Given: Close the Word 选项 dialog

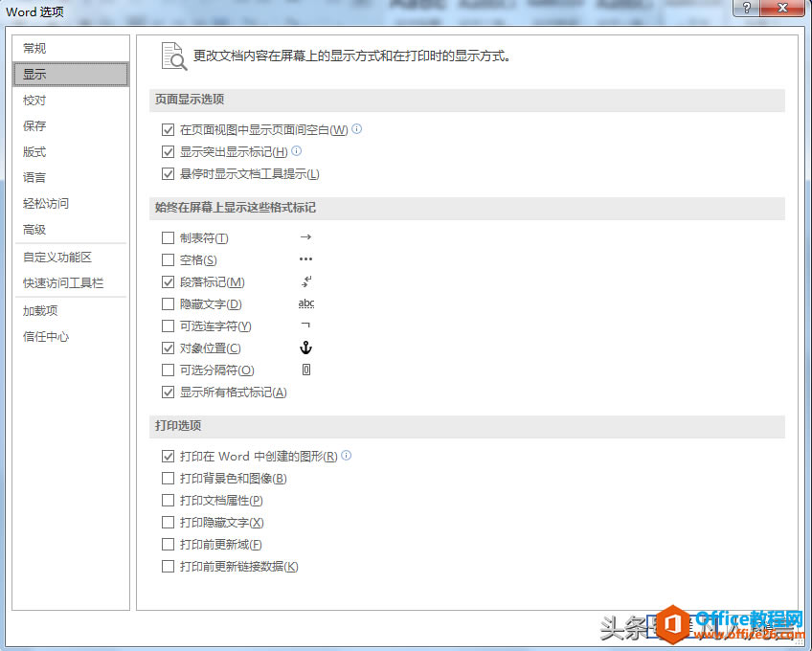Looking at the screenshot, I should pos(783,8).
